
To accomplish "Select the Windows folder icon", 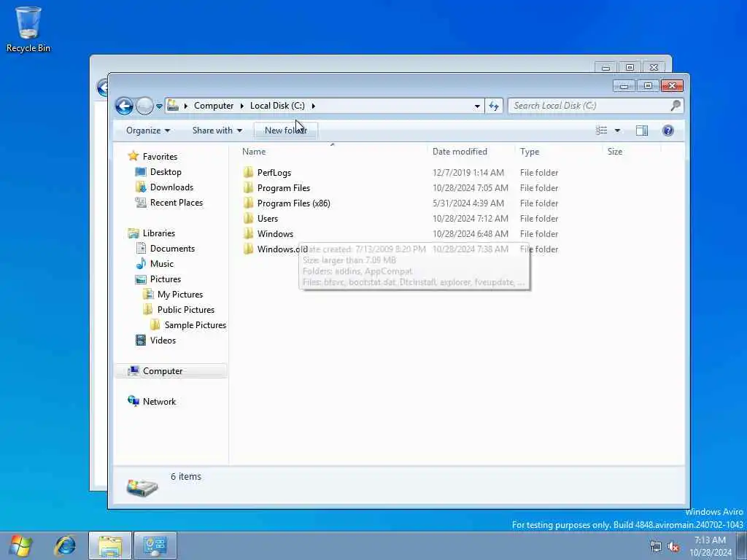I will tap(248, 233).
